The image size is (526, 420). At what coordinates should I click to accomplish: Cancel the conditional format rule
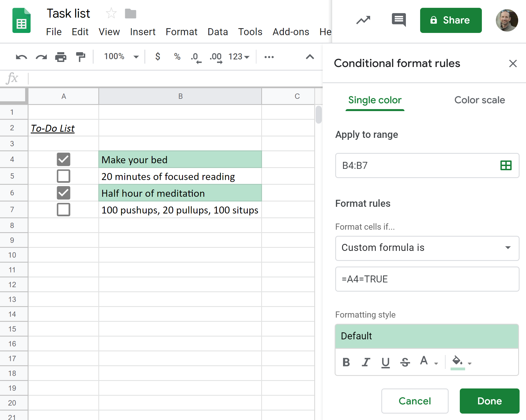415,401
